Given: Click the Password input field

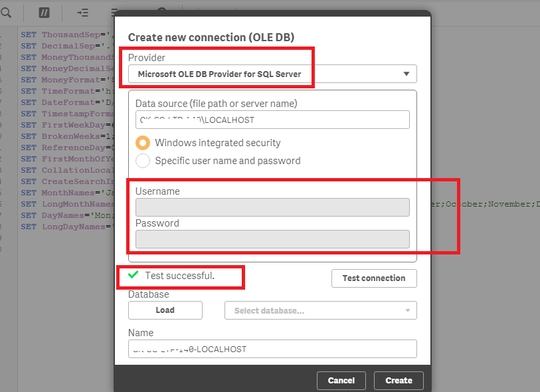Looking at the screenshot, I should [272, 239].
